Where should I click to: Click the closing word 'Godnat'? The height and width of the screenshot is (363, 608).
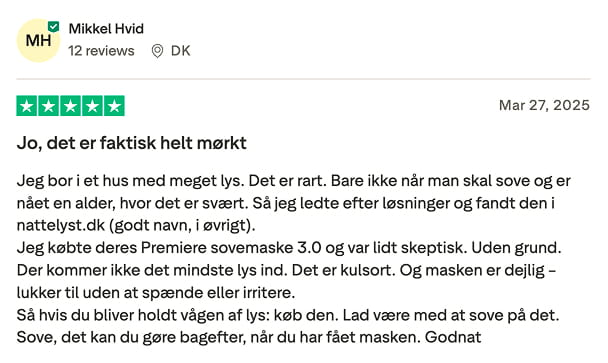coord(453,337)
